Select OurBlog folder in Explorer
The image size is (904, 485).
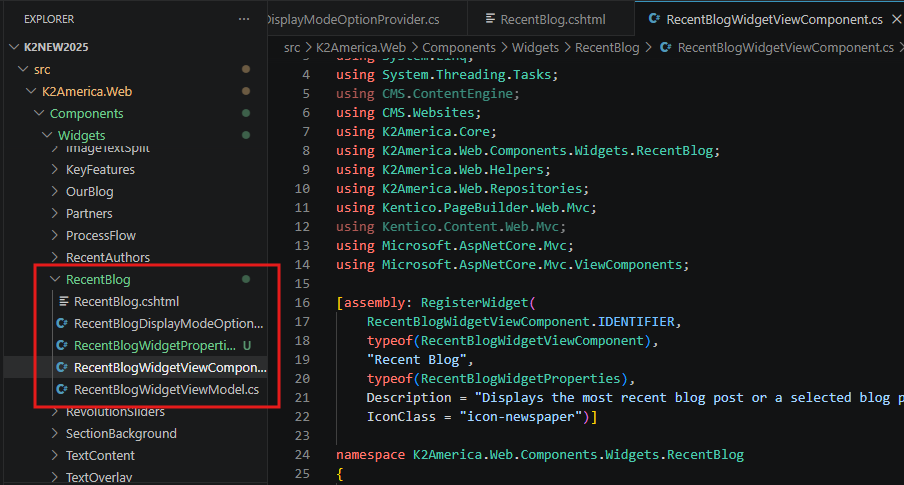89,191
